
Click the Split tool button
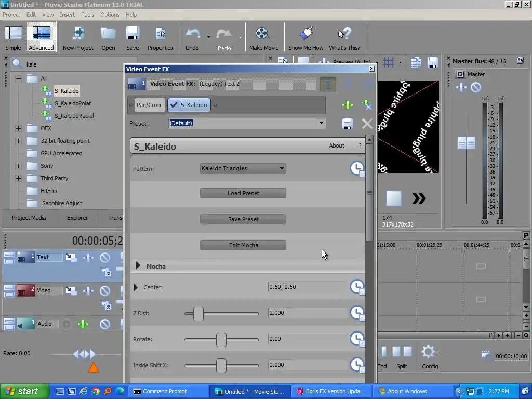click(x=402, y=356)
